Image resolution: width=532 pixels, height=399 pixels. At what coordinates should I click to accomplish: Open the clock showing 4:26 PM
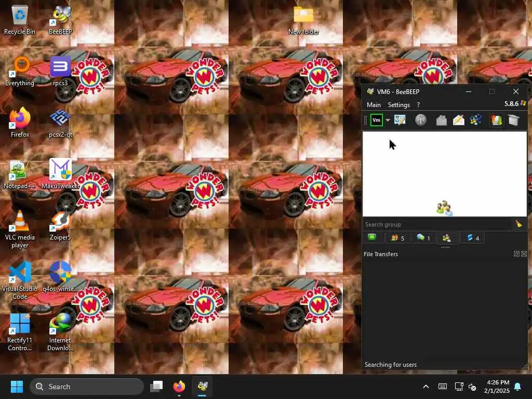[x=497, y=387]
